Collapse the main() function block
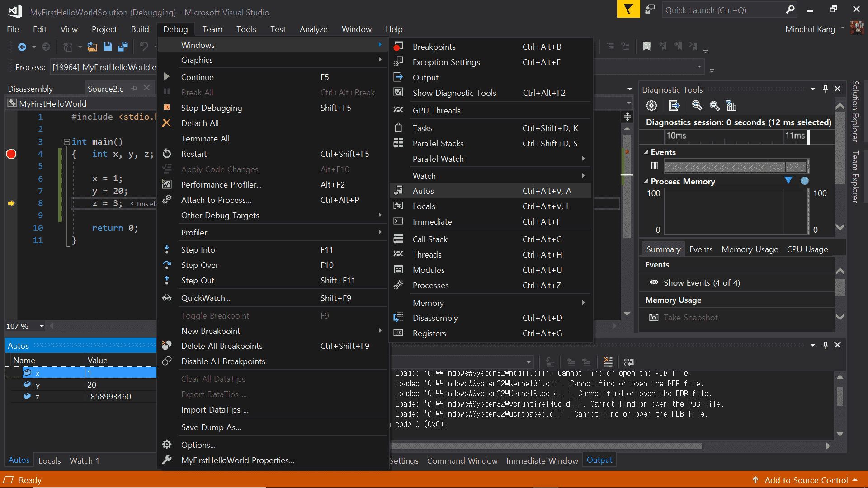This screenshot has width=868, height=488. coord(67,142)
